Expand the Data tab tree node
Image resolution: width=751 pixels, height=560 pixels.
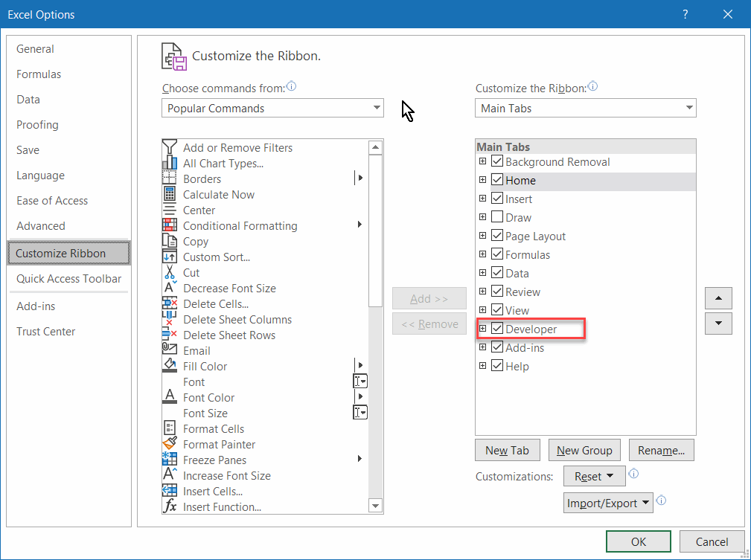[483, 273]
